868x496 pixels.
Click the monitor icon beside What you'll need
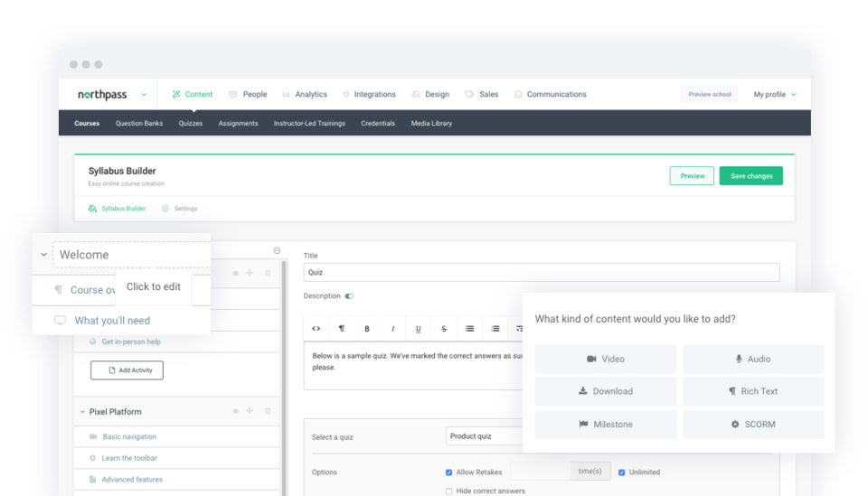[x=60, y=321]
